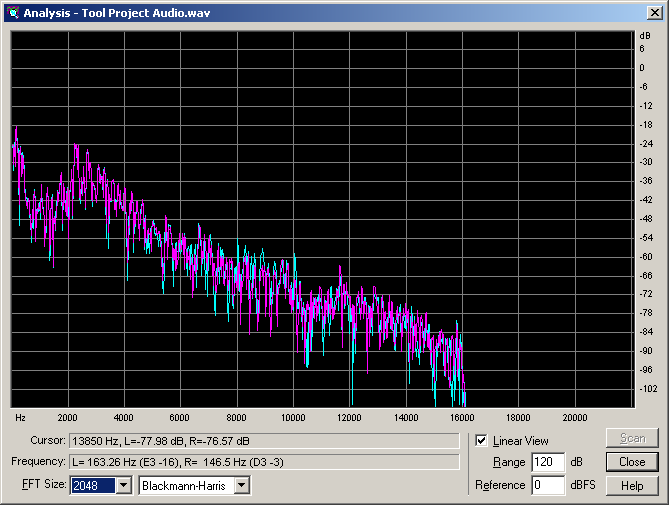Screen dimensions: 669x505
Task: Expand the Blackmann-Harris window function dropdown
Action: 241,485
